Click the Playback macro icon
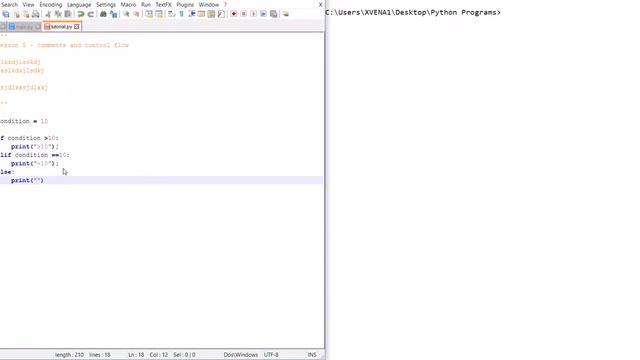This screenshot has height=360, width=640. point(253,14)
